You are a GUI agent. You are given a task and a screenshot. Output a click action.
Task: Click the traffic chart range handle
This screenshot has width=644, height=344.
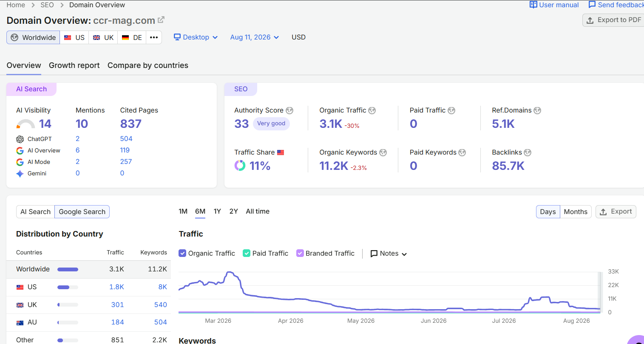click(601, 292)
